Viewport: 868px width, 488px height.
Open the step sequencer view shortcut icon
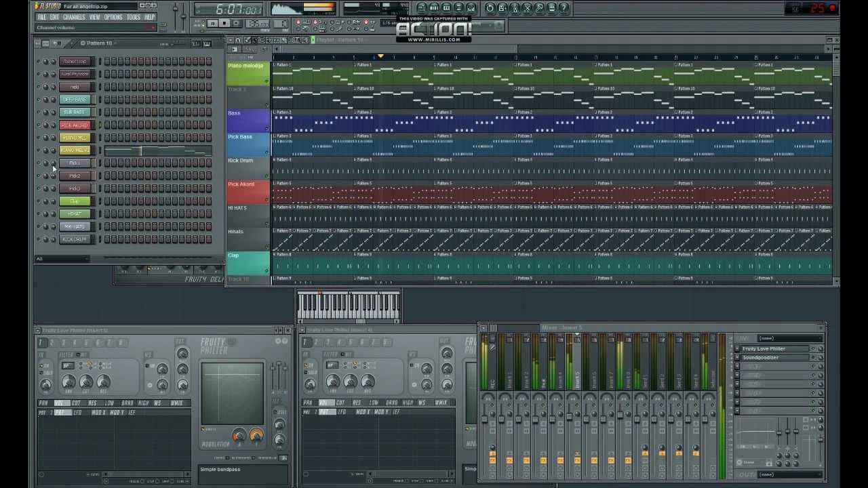click(x=434, y=7)
